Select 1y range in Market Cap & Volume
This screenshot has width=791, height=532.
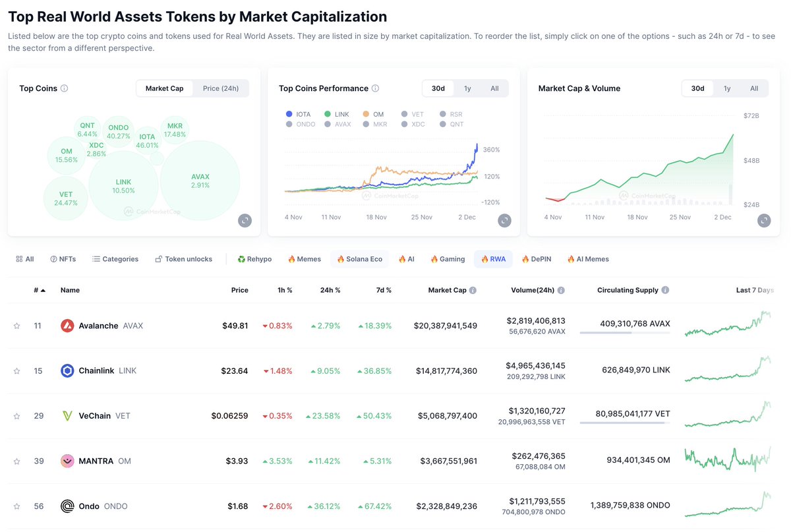[727, 88]
